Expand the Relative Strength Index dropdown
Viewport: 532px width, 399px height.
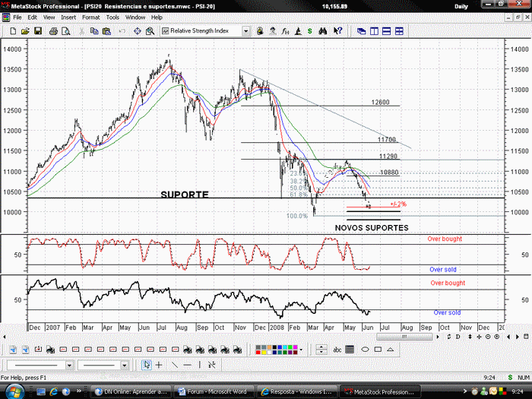click(x=246, y=31)
